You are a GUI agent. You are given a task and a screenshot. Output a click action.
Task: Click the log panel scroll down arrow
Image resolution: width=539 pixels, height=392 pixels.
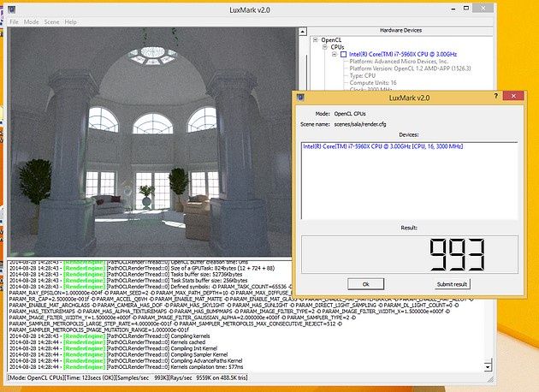(x=488, y=367)
